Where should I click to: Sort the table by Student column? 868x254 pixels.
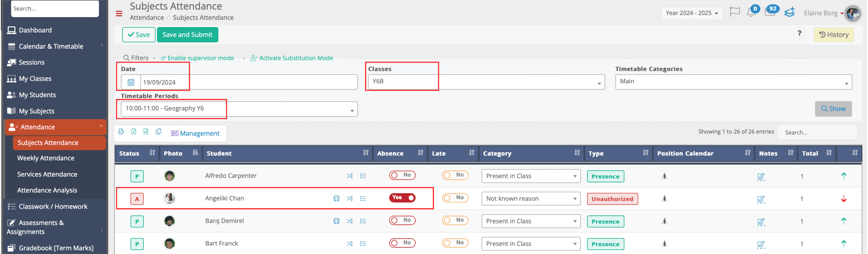pos(288,153)
